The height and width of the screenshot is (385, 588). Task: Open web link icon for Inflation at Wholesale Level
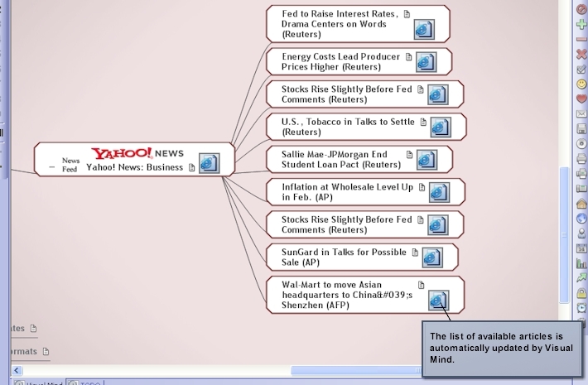(439, 192)
